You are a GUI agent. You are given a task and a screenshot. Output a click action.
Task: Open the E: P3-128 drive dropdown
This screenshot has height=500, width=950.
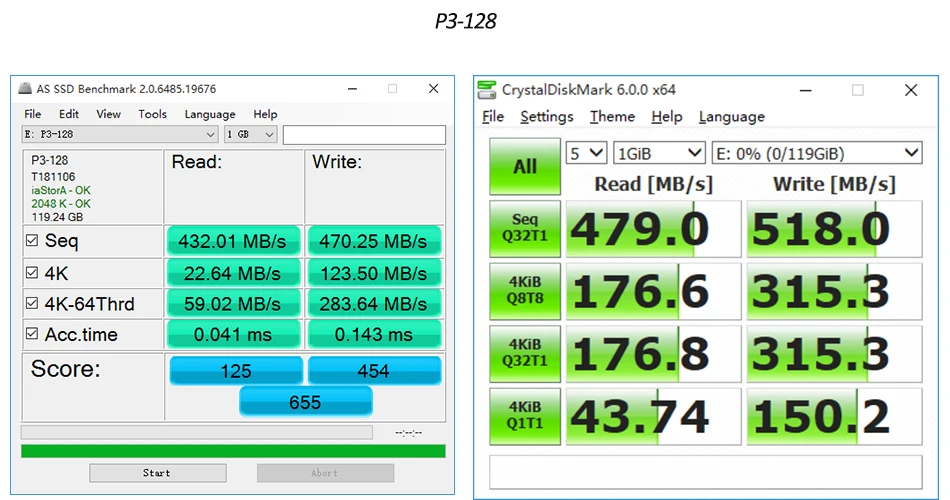(x=120, y=135)
